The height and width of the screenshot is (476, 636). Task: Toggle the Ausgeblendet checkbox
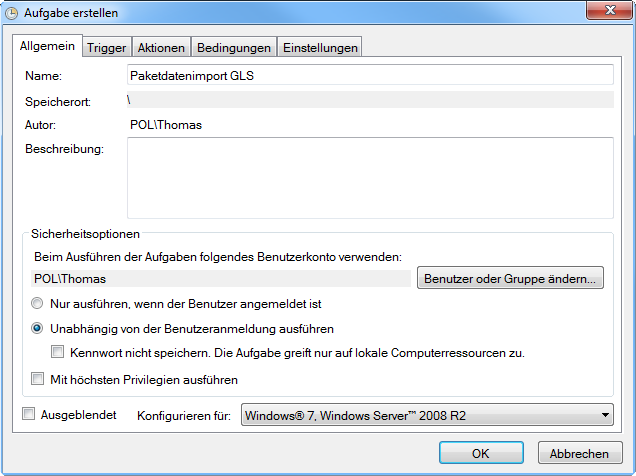28,414
